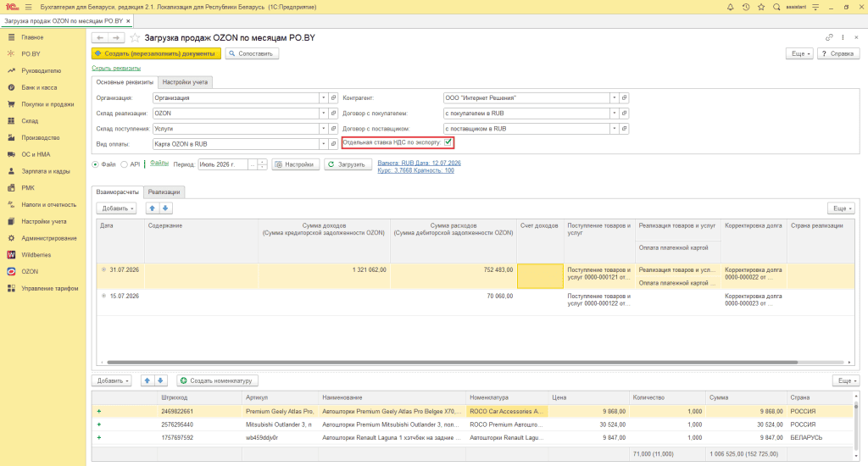Switch to the Реализации tab
Viewport: 868px width, 466px height.
tap(164, 192)
